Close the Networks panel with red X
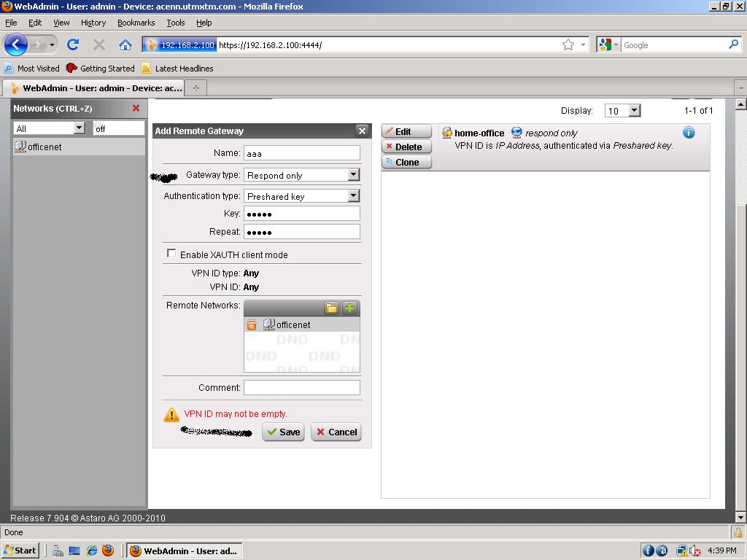 point(136,108)
